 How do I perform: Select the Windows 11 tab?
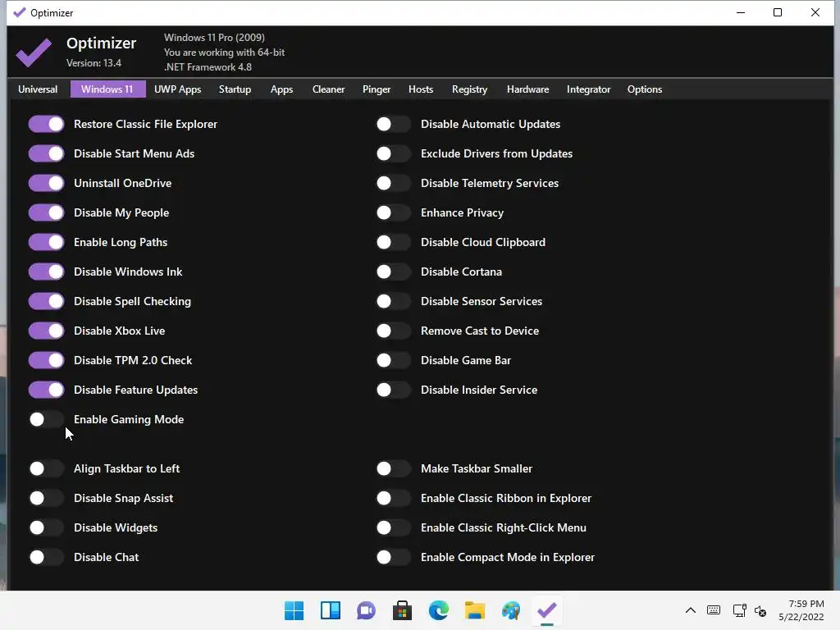[x=107, y=89]
